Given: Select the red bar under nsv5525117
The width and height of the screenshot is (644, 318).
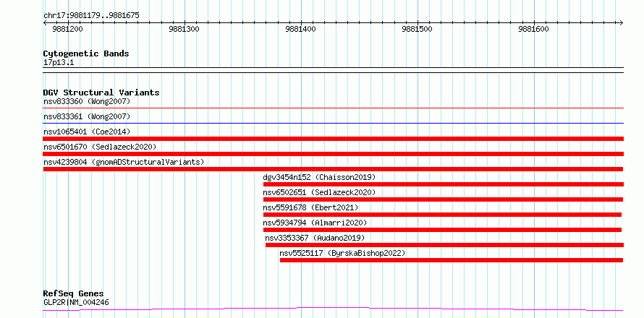Looking at the screenshot, I should pos(452,260).
